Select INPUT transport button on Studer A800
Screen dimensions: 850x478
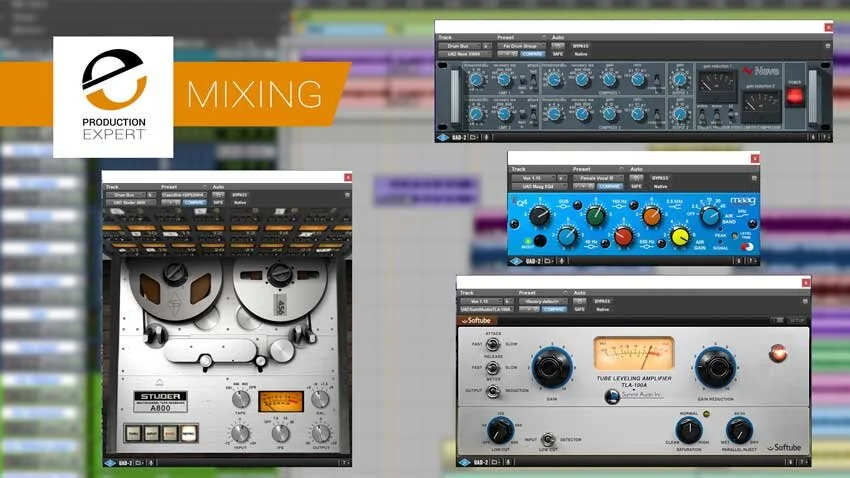[152, 433]
